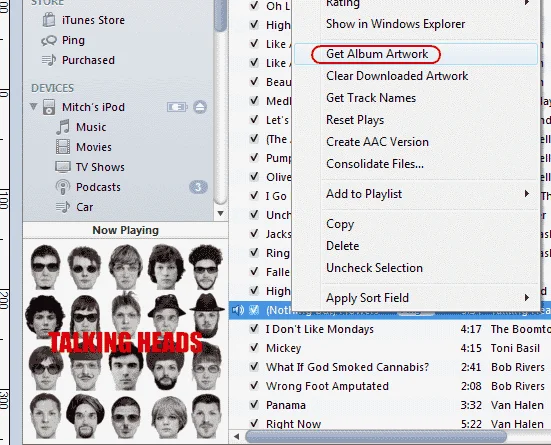Select Purchased in the sidebar
Image resolution: width=551 pixels, height=445 pixels.
point(88,60)
